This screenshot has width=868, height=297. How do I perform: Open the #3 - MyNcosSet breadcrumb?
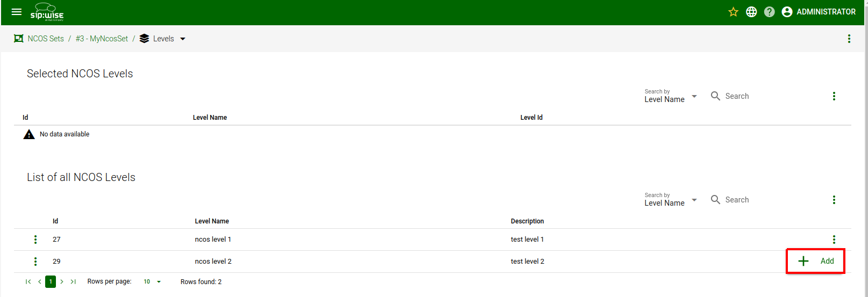point(102,39)
